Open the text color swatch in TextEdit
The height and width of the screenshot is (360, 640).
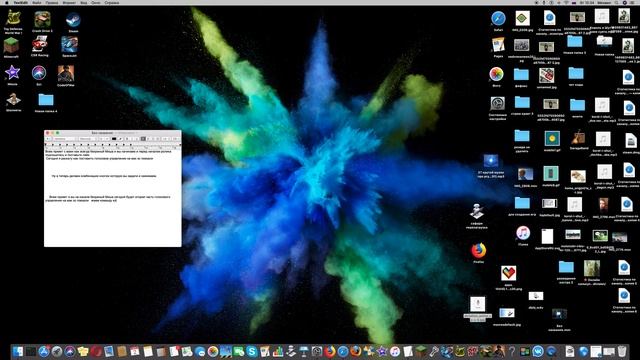click(114, 139)
